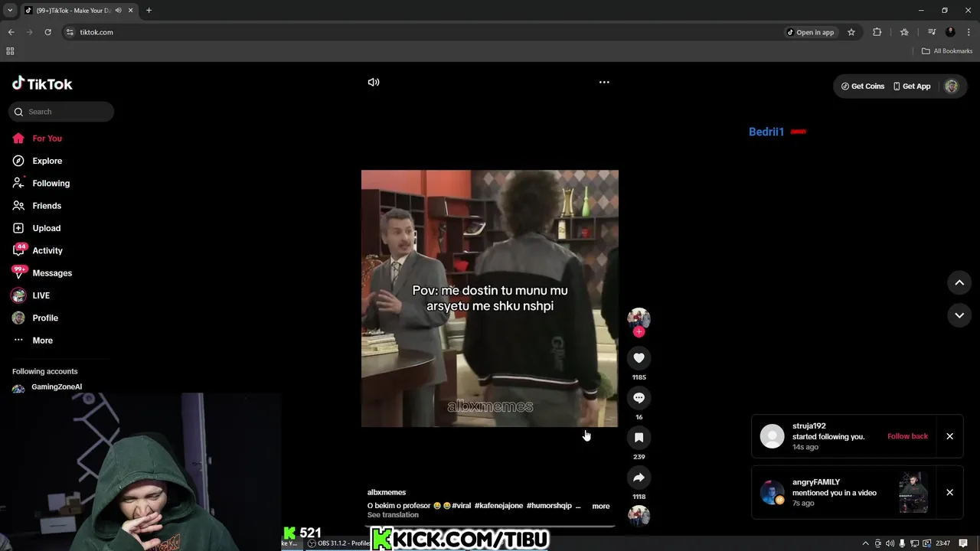Play or pause the TikTok video
Viewport: 980px width, 551px height.
pyautogui.click(x=490, y=298)
